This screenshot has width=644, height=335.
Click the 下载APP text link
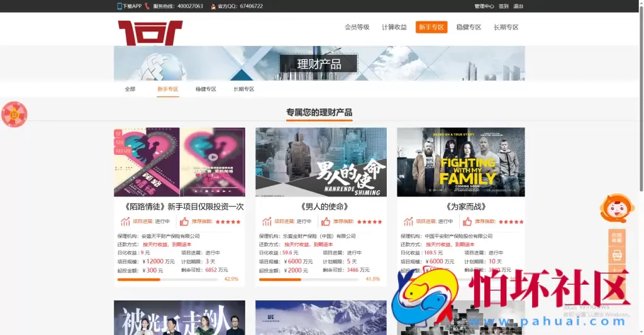coord(132,6)
